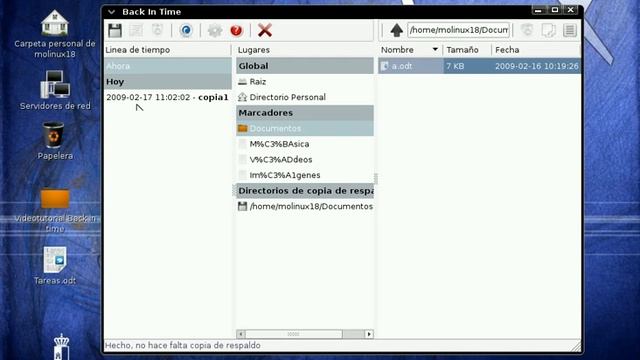Image resolution: width=640 pixels, height=360 pixels.
Task: Select the 'M%C3%BAsica' bookmark
Action: tap(305, 144)
